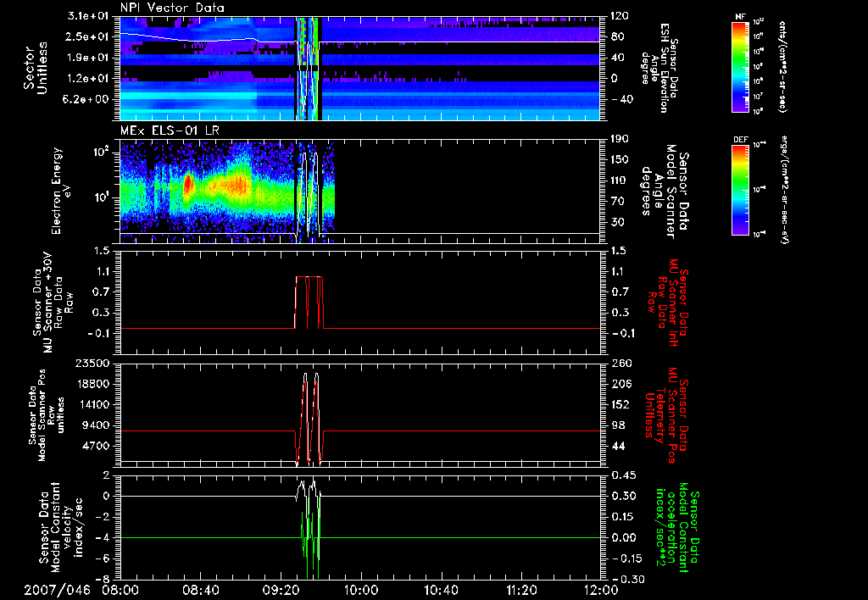Select the DEF energy flux color bar

click(x=740, y=190)
